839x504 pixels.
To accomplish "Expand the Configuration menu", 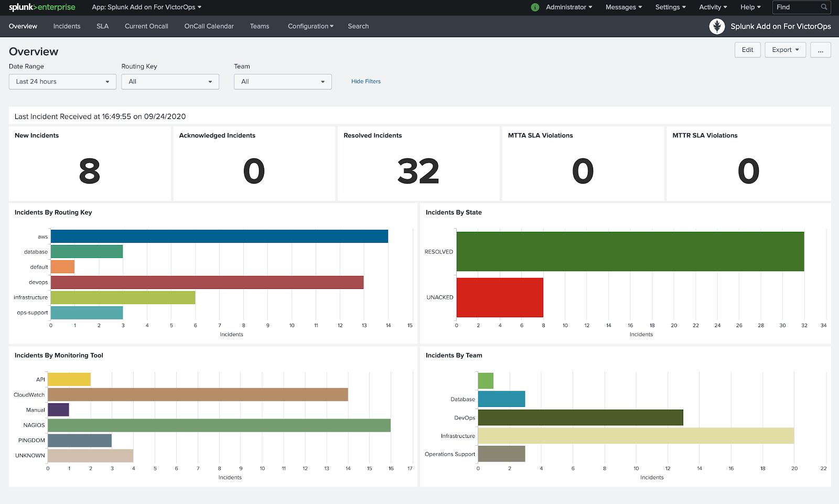I will tap(310, 26).
